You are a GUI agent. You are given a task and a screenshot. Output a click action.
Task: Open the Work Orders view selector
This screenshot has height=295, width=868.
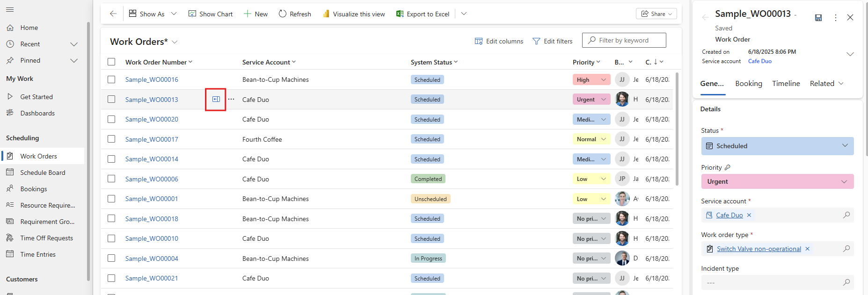click(x=175, y=42)
